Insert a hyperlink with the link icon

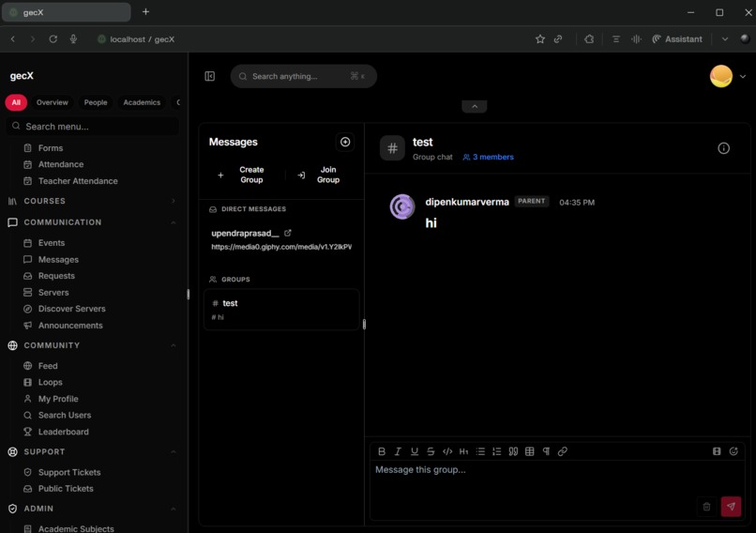(562, 451)
